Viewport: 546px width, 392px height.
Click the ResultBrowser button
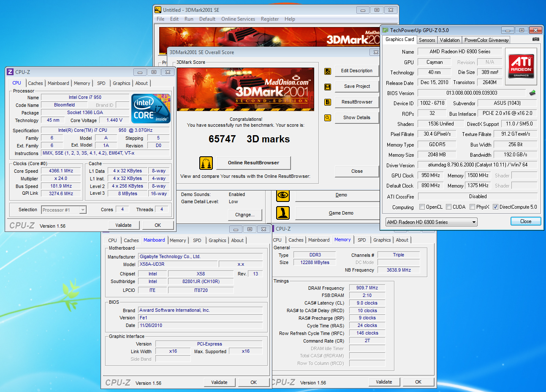(x=357, y=102)
